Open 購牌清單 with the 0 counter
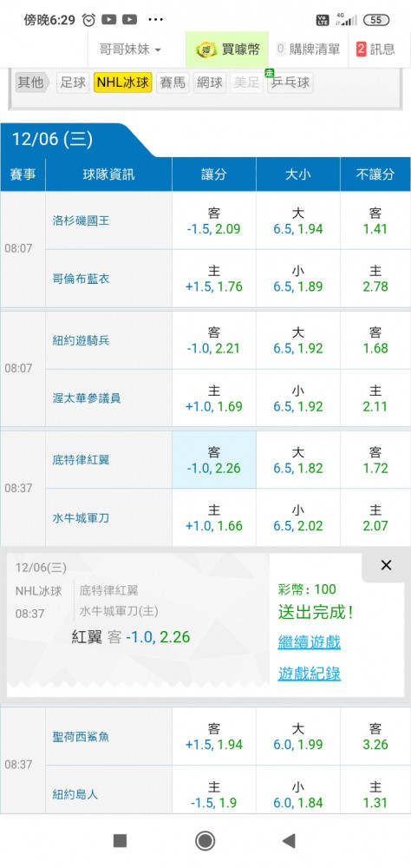 (308, 49)
